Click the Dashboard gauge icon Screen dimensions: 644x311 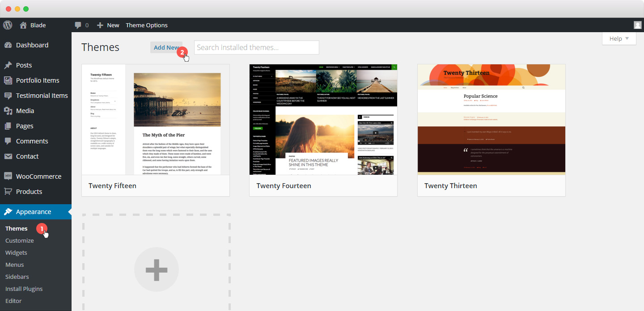pyautogui.click(x=8, y=45)
